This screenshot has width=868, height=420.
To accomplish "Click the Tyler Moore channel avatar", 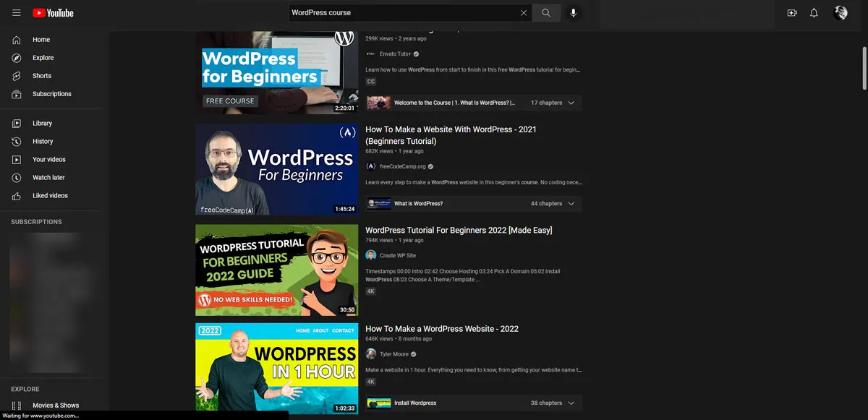I will click(x=371, y=354).
